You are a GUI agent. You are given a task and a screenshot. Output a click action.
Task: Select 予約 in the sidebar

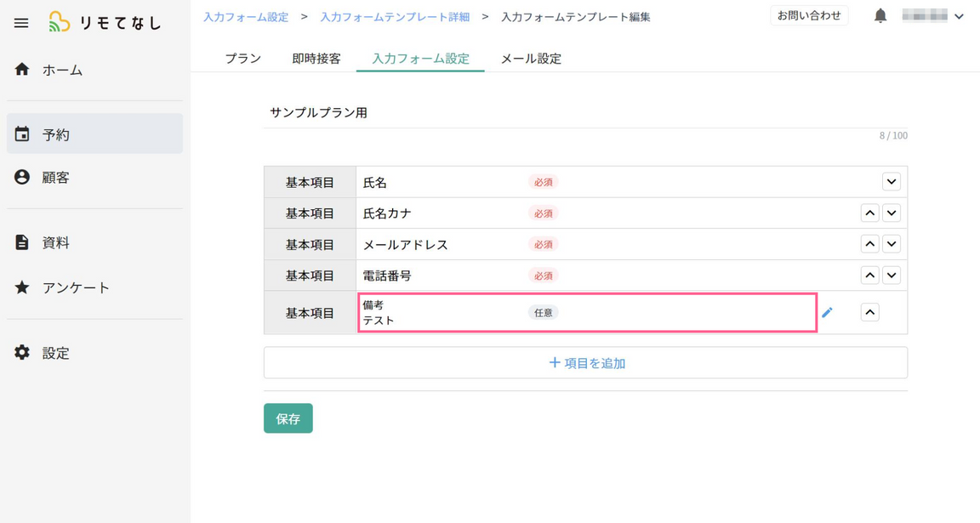[x=56, y=134]
